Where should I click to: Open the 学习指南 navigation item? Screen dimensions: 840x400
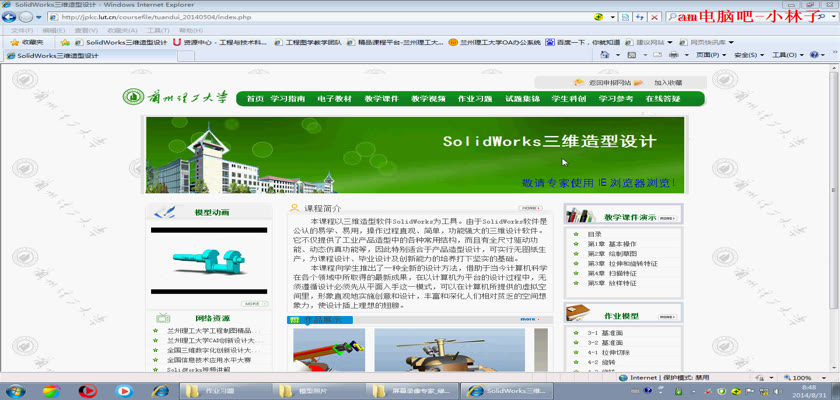pos(288,99)
